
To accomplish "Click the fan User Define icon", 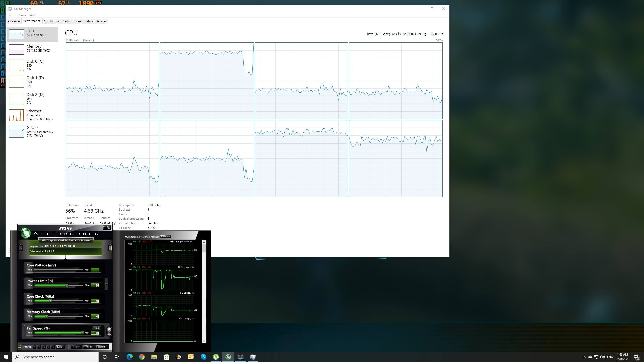I will (109, 331).
